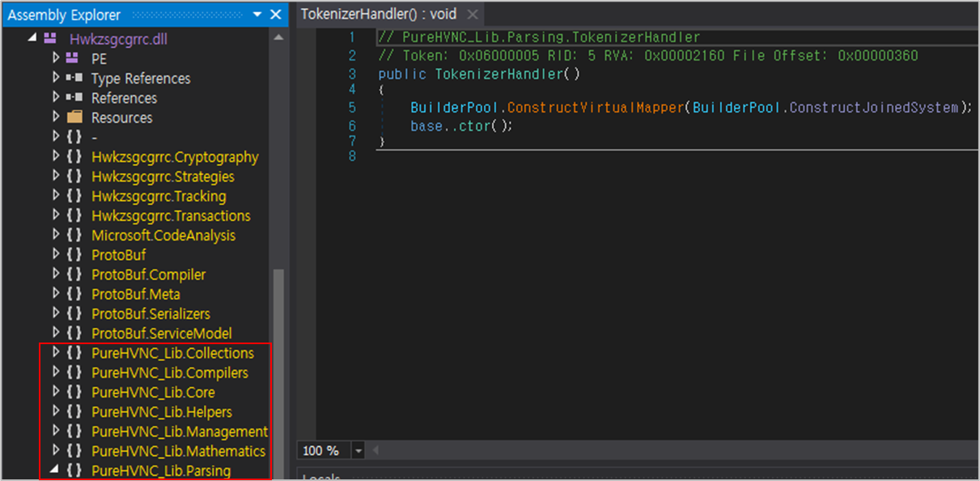Click the braces icon of ProtoBuf.Compiler

tap(74, 275)
